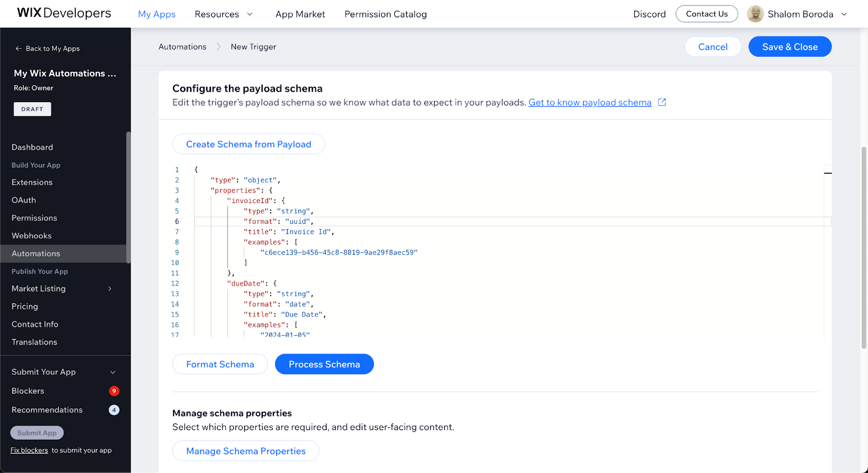This screenshot has width=868, height=473.
Task: Open App Market in top navigation
Action: click(300, 14)
